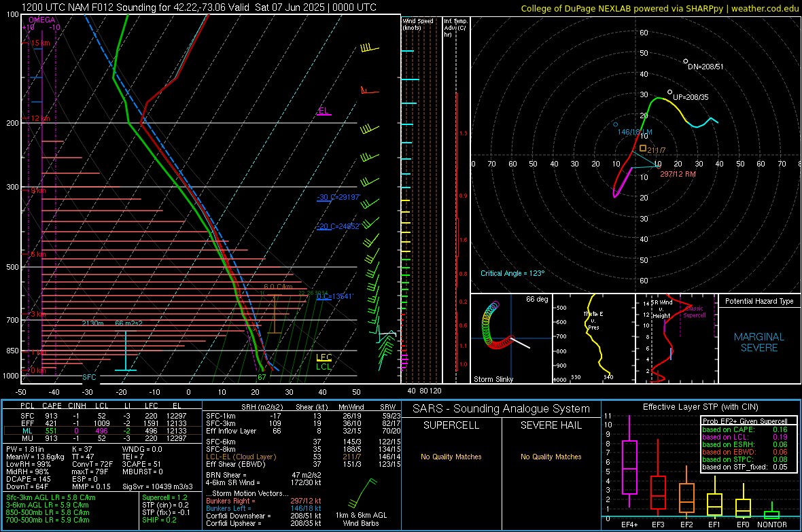Click the Potential Hazard Type header
This screenshot has height=532, width=802.
coord(759,301)
